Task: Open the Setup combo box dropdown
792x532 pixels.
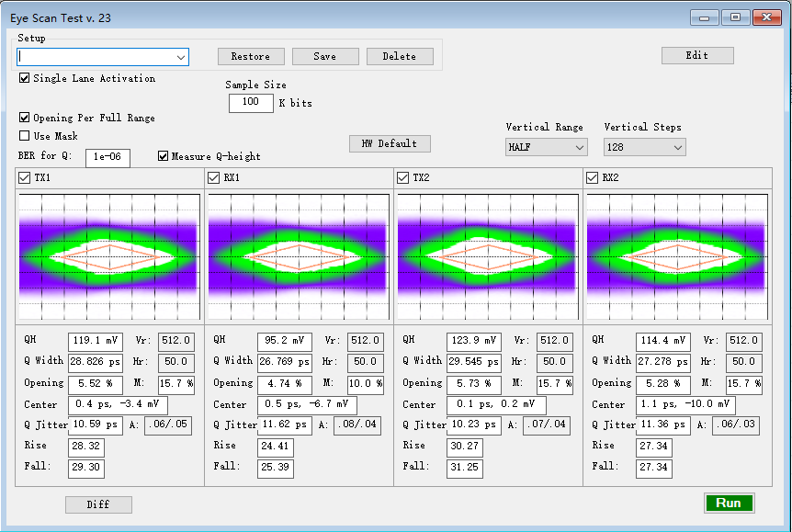Action: [181, 57]
